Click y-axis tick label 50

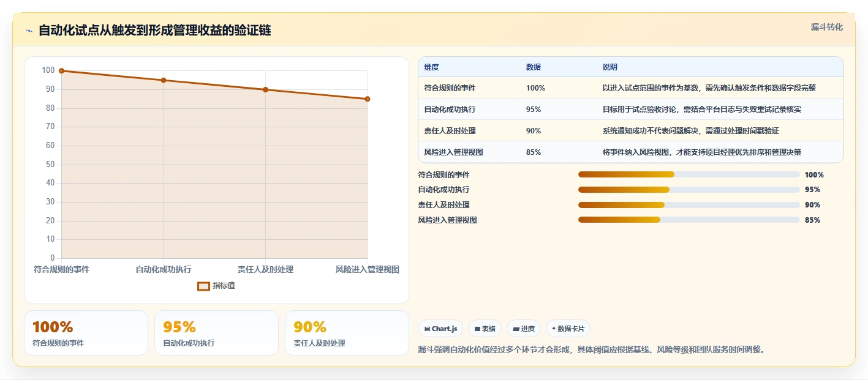click(x=50, y=165)
